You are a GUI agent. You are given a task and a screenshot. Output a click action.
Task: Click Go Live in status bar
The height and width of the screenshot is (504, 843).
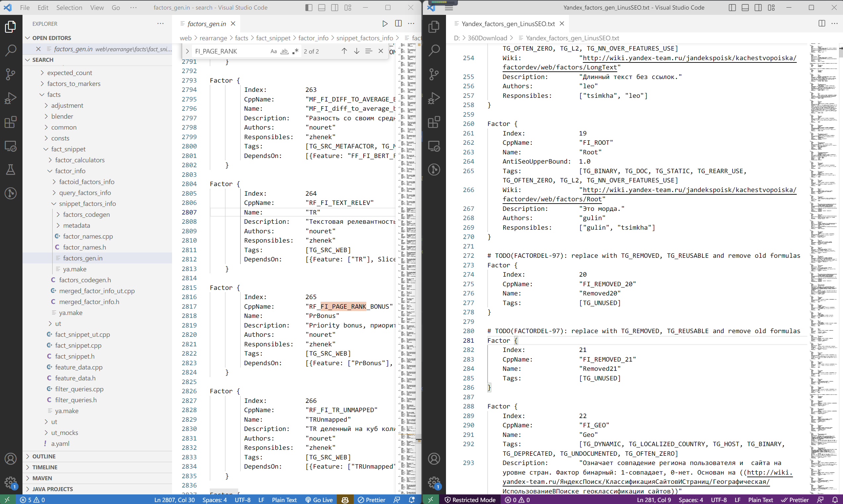click(x=319, y=500)
